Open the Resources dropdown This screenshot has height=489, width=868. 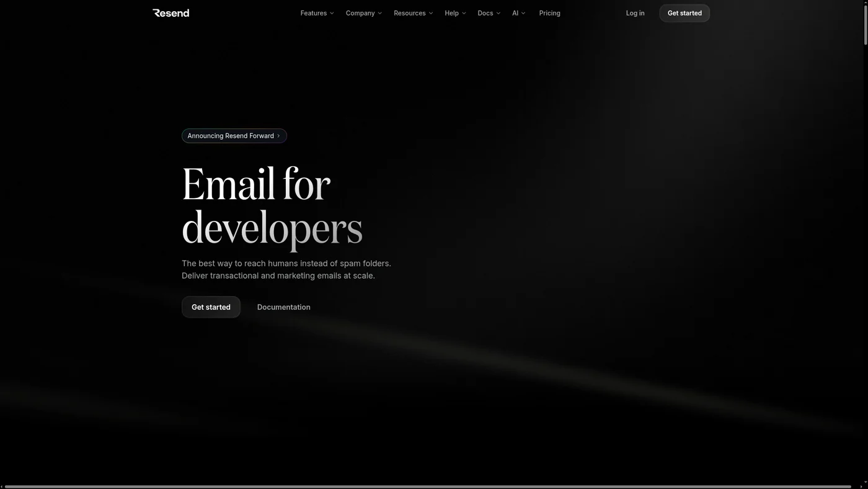(413, 13)
